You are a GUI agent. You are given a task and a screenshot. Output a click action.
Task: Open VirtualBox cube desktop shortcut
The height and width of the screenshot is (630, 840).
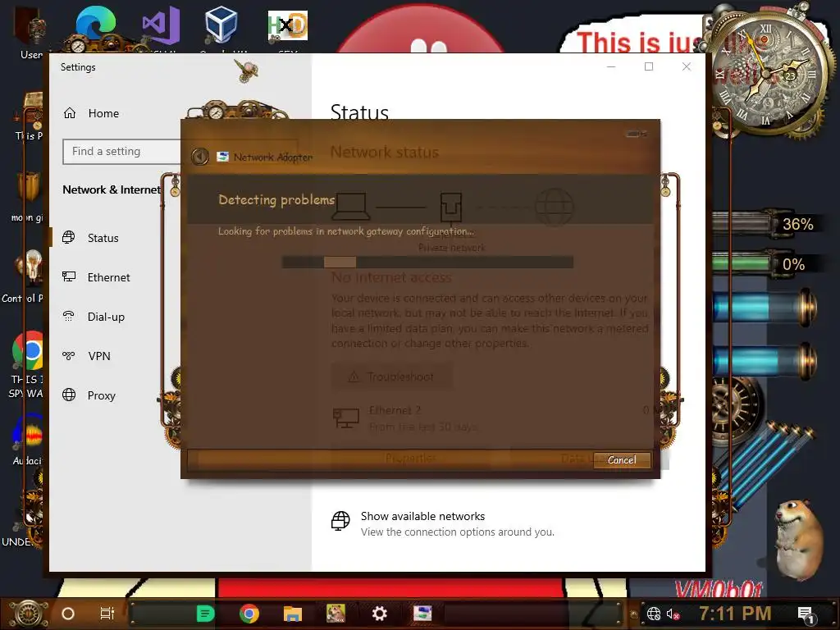click(221, 25)
